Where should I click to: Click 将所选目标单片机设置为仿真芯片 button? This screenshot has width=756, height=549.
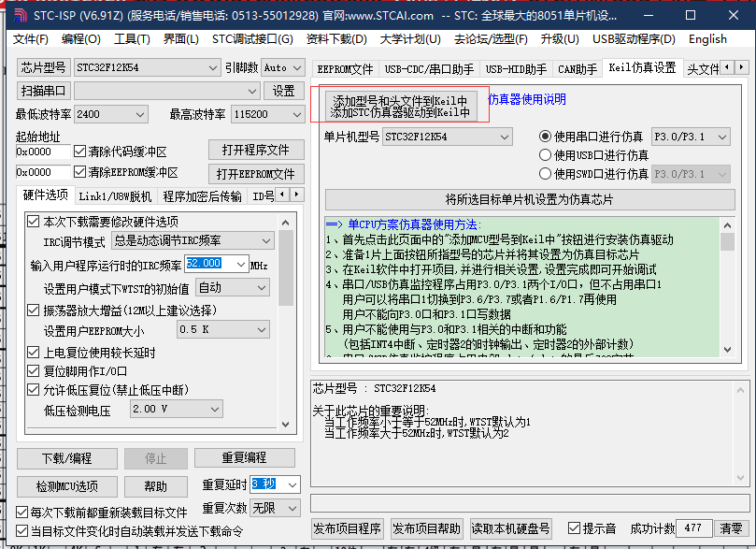click(530, 199)
